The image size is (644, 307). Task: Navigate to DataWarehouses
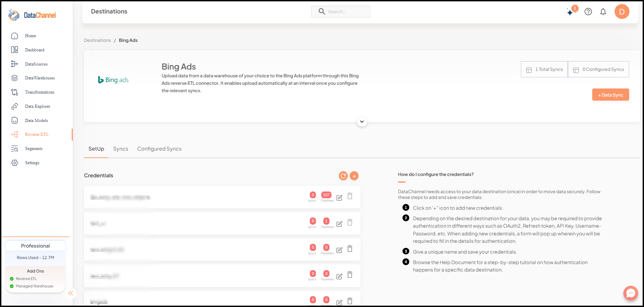click(x=40, y=78)
